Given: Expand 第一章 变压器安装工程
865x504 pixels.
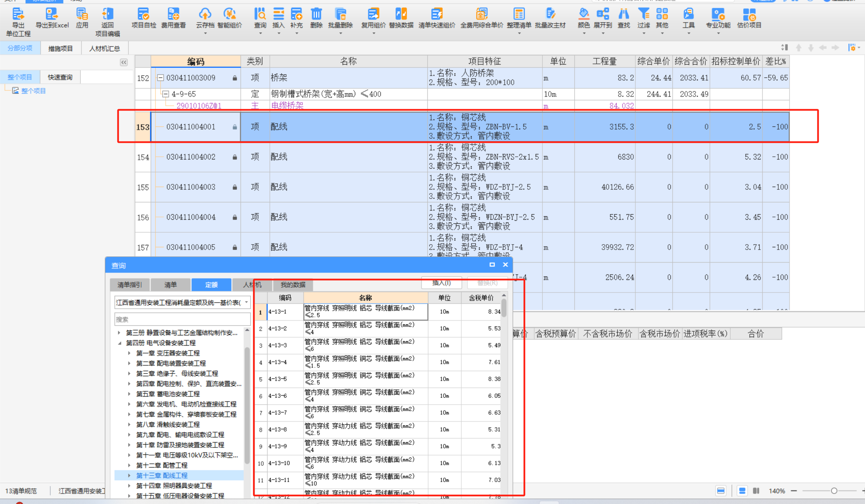Looking at the screenshot, I should (129, 353).
